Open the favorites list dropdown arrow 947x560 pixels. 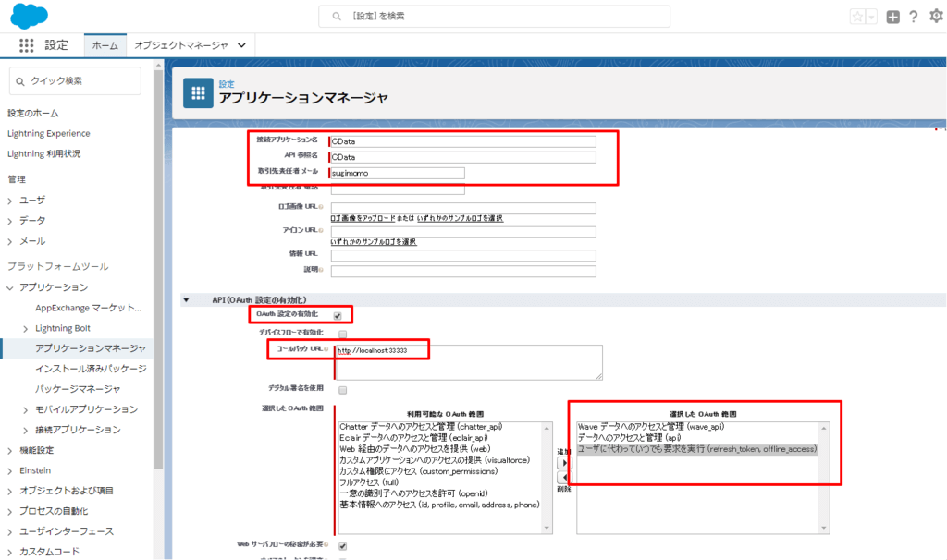coord(871,17)
